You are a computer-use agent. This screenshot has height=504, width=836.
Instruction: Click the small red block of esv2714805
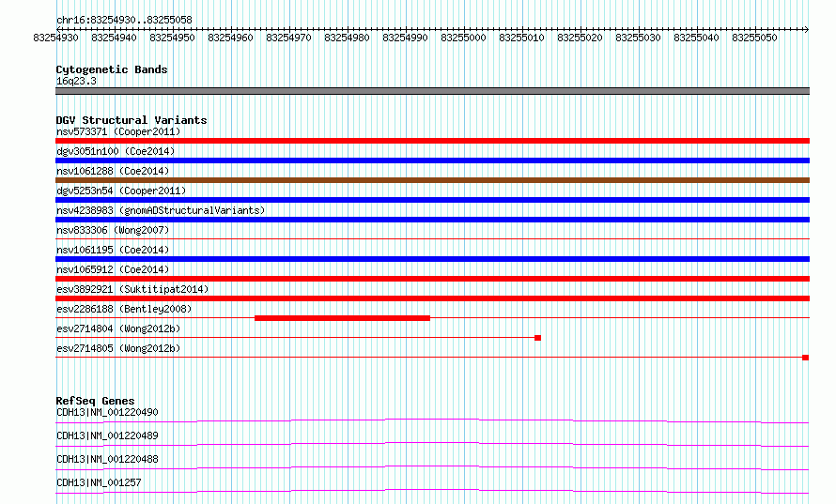806,358
